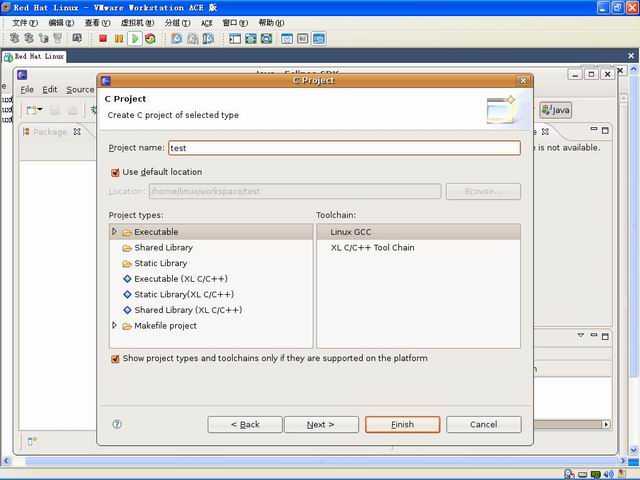Click the VMware snapshot toolbar icon
The image size is (640, 480).
(x=176, y=39)
